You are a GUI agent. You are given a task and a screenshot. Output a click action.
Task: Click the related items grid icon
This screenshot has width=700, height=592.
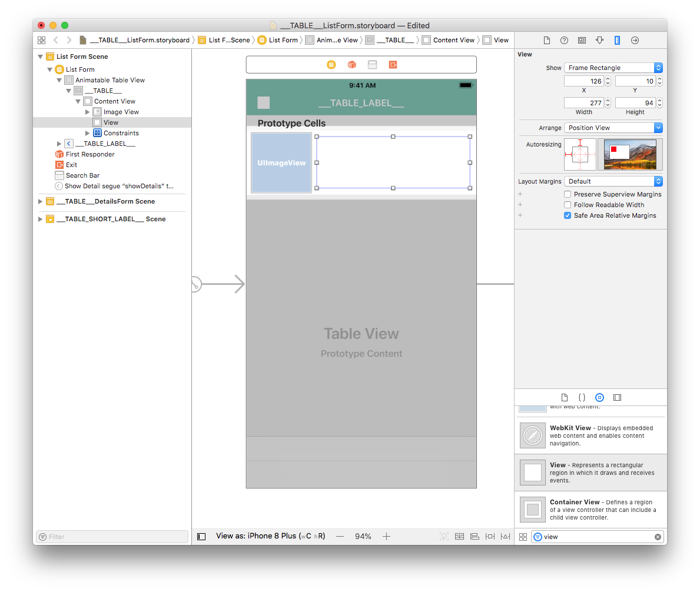42,40
